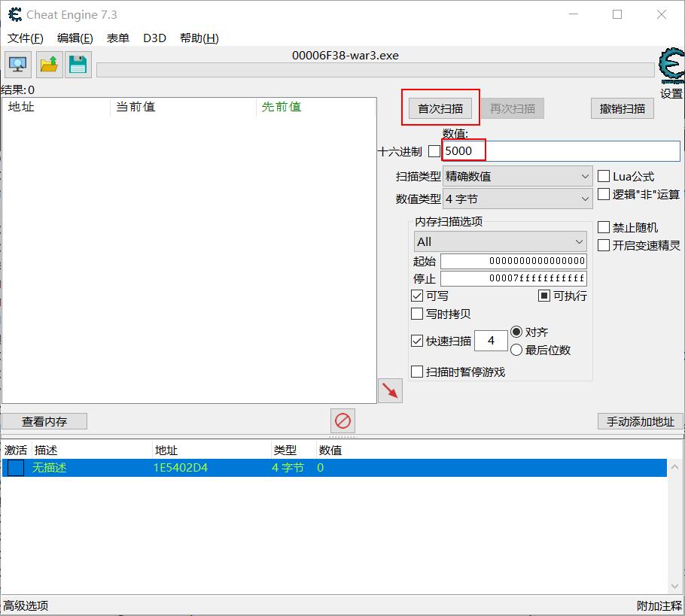Open the 扫描类型 dropdown
Screen dimensions: 685x616
coord(517,177)
